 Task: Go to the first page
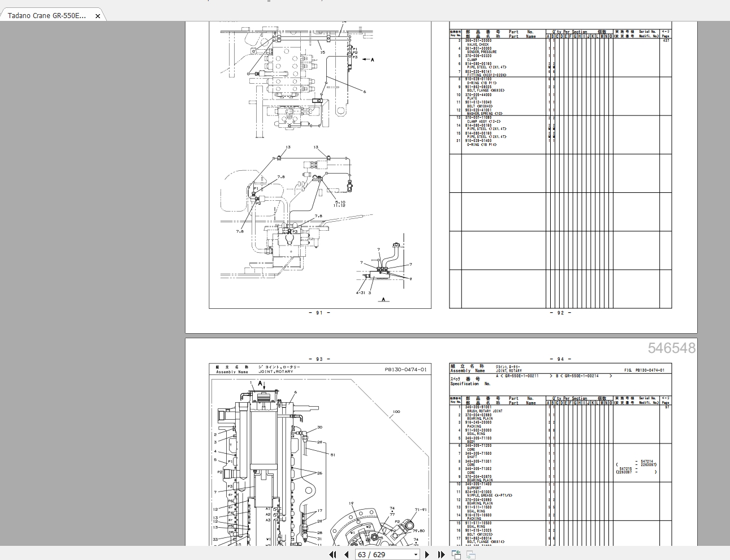point(332,555)
